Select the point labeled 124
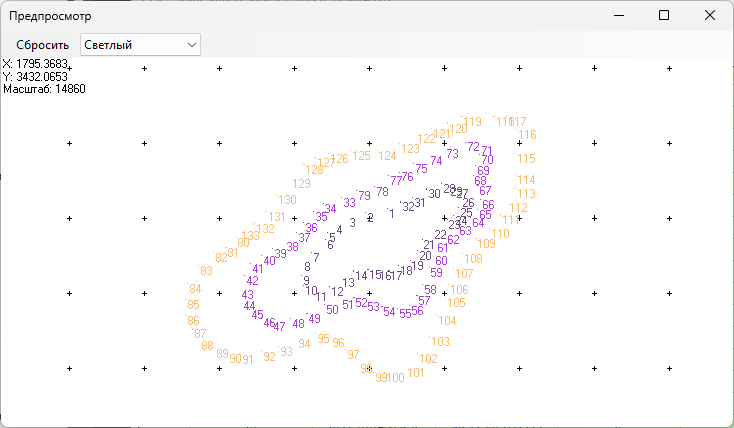Viewport: 734px width, 428px height. (x=387, y=156)
